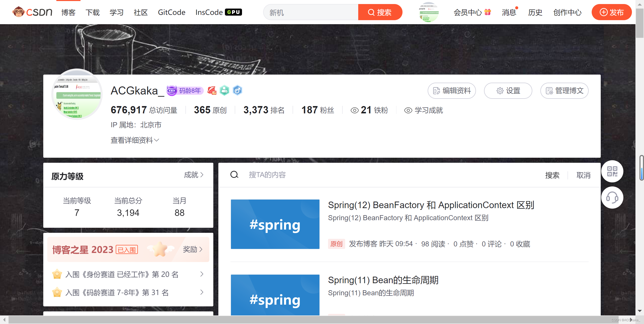
Task: Open Spring(11) article #spring thumbnail
Action: 275,295
